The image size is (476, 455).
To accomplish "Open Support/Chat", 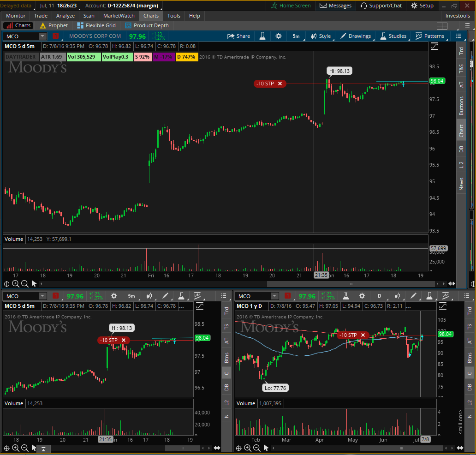I will (381, 6).
